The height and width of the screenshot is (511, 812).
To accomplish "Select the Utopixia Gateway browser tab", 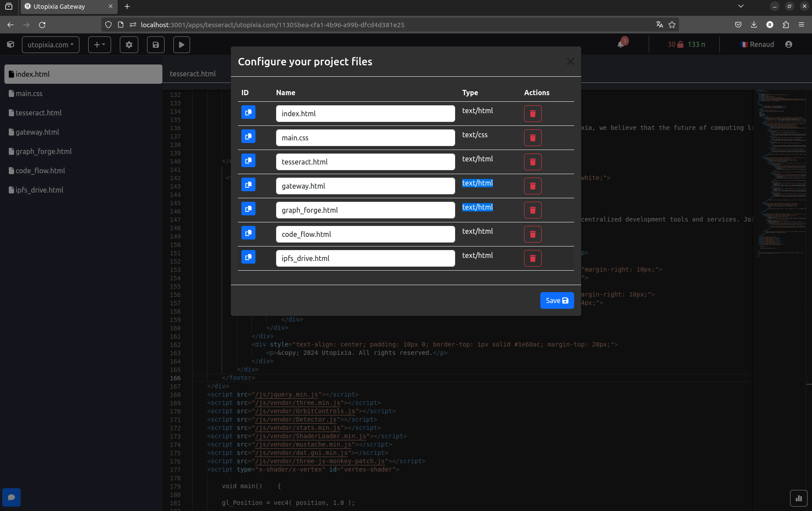I will (x=69, y=7).
